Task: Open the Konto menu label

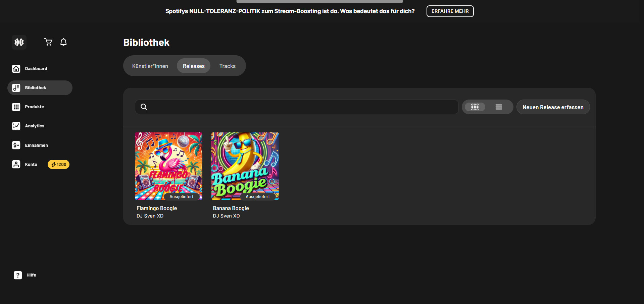Action: tap(31, 165)
